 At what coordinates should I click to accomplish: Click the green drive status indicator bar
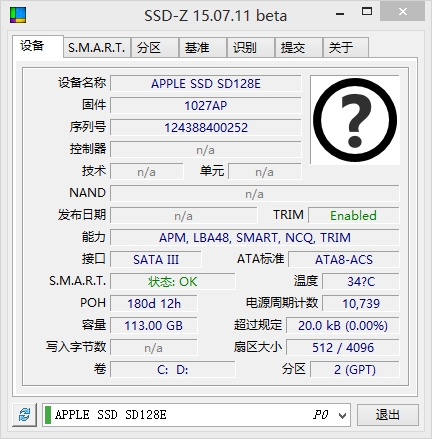click(x=48, y=415)
